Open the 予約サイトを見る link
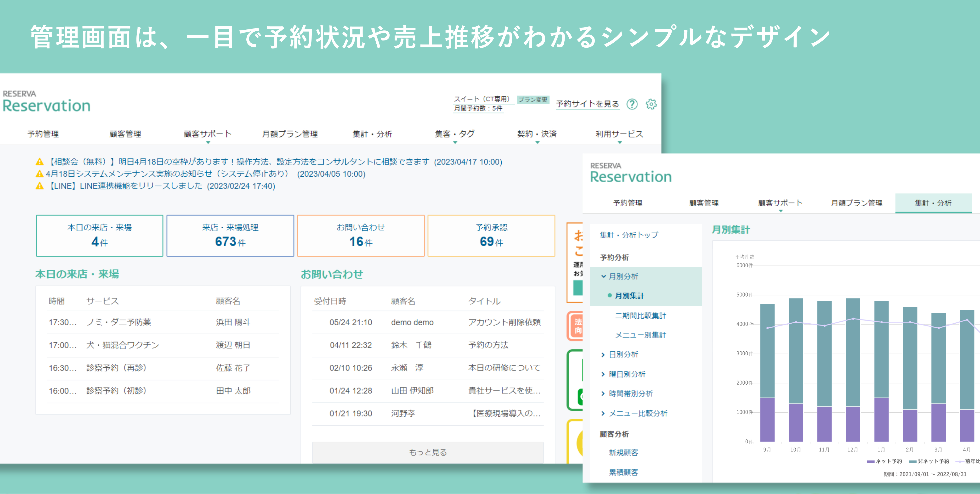 click(587, 104)
